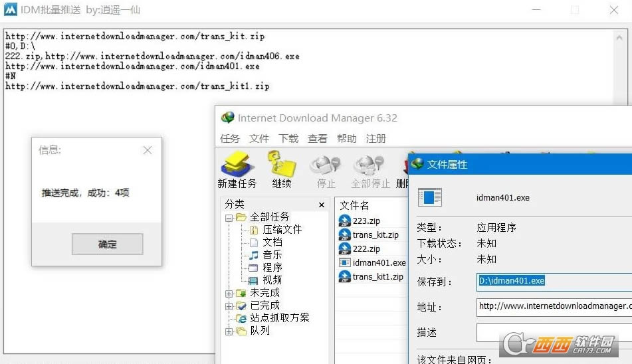Click the zip icon beside 222.zip
This screenshot has width=632, height=364.
pyautogui.click(x=345, y=248)
